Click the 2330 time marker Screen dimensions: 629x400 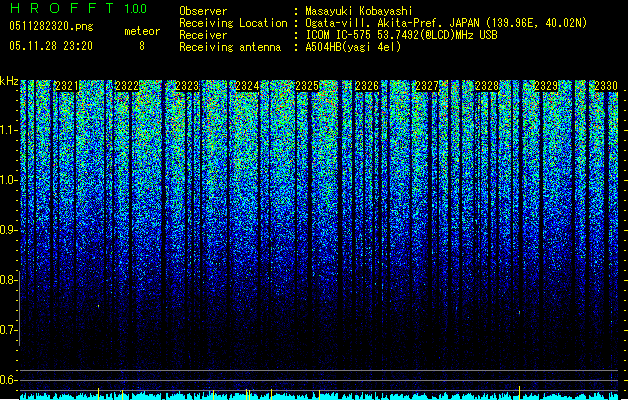(x=606, y=86)
